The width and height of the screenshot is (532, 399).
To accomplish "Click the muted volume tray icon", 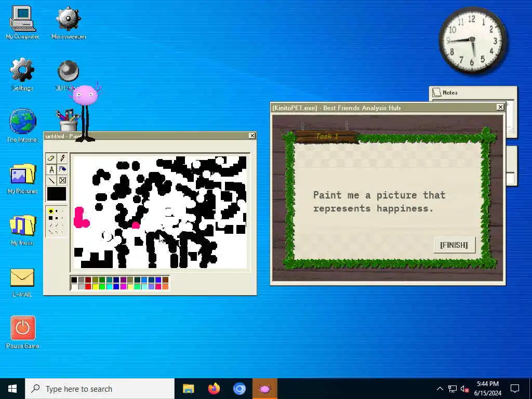I will tap(465, 389).
